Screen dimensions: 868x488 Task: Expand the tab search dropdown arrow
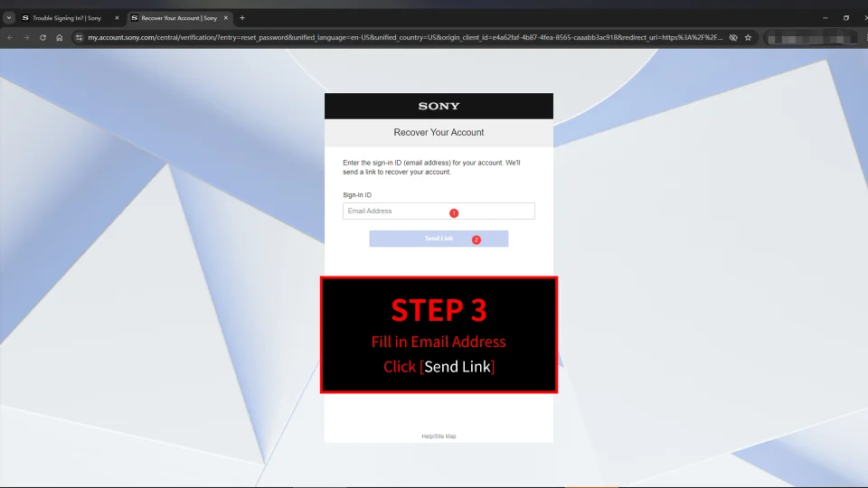pos(9,18)
